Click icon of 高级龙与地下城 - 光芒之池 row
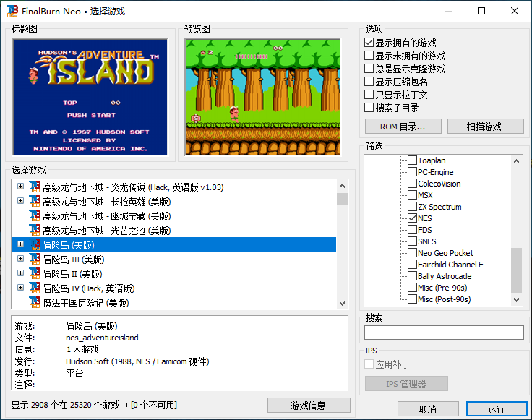 click(35, 231)
